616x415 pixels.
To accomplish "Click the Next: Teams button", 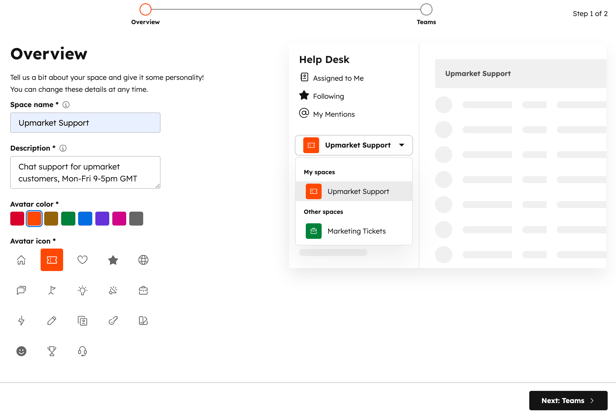I will point(567,400).
